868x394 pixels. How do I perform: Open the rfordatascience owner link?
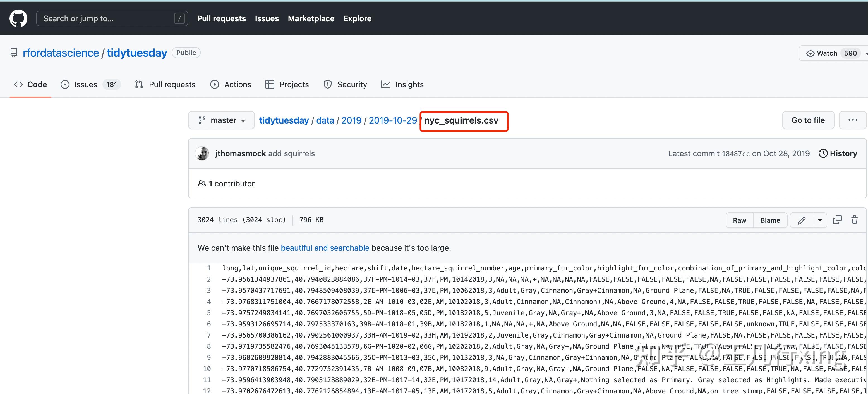pyautogui.click(x=61, y=53)
